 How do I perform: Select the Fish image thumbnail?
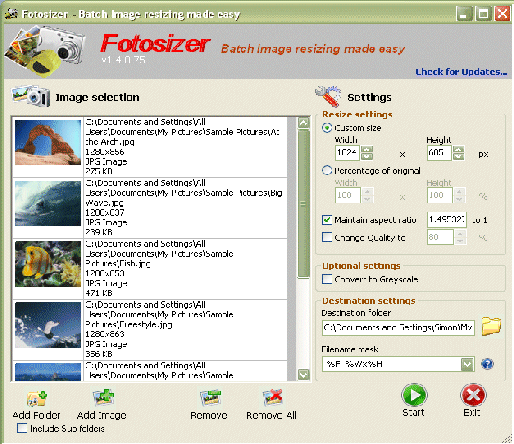pos(48,264)
